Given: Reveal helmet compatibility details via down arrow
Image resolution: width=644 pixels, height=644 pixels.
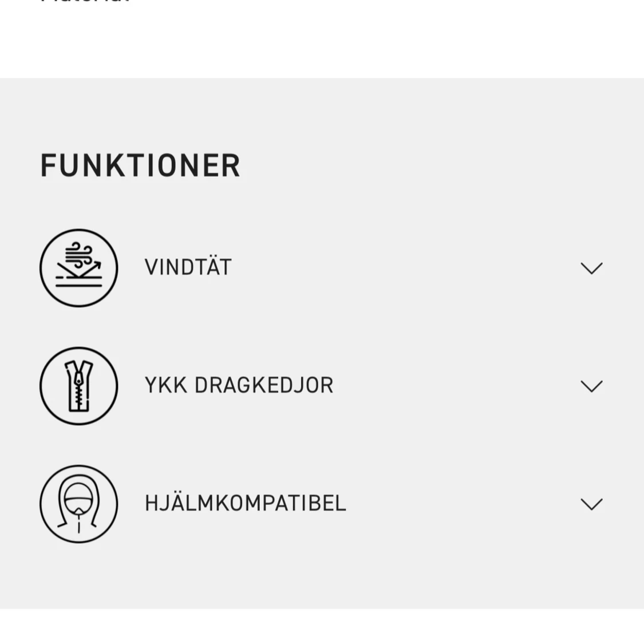Looking at the screenshot, I should click(591, 504).
